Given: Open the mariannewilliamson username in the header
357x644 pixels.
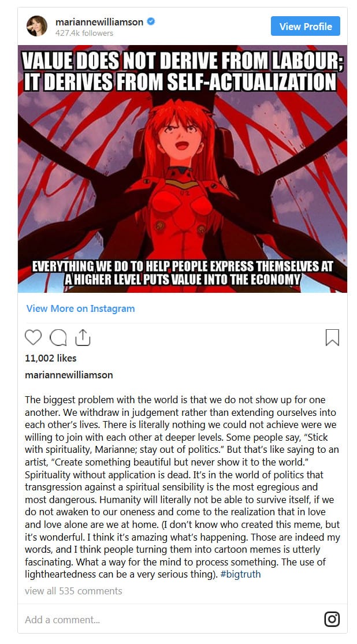Looking at the screenshot, I should 99,22.
